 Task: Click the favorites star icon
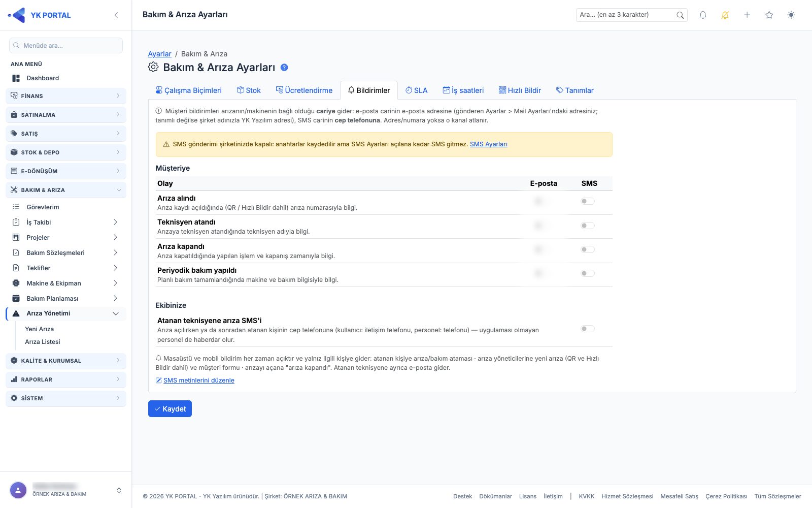(769, 15)
